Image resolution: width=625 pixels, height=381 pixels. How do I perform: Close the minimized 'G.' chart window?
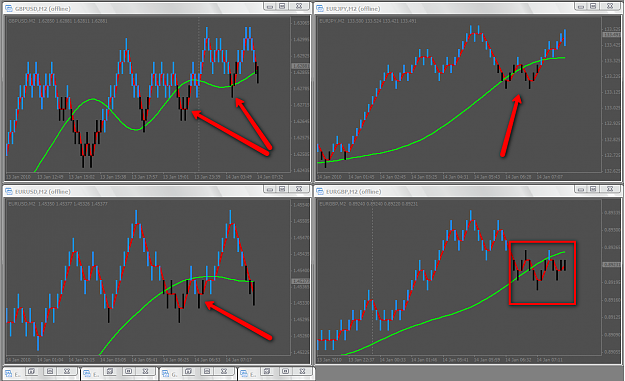tap(224, 371)
